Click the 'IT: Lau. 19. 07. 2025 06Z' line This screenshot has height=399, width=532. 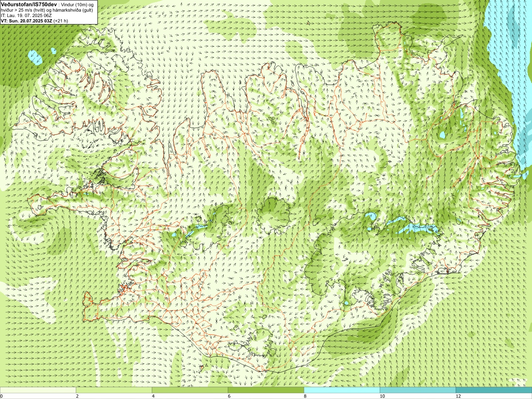point(26,15)
